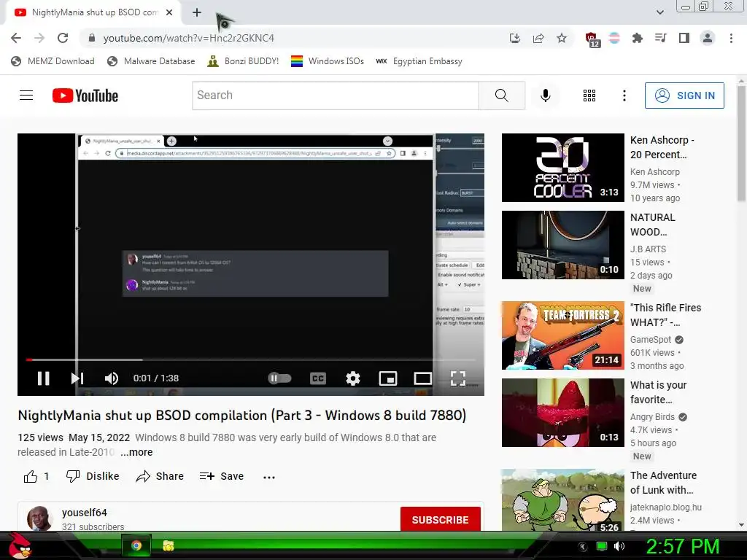Open the Bonzi BUDDY! bookmark

tap(243, 61)
